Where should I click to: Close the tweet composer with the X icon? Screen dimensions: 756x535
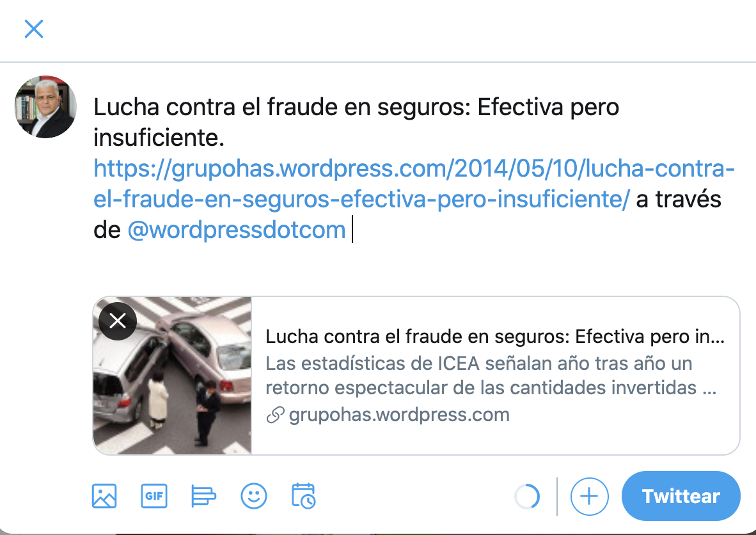point(34,29)
